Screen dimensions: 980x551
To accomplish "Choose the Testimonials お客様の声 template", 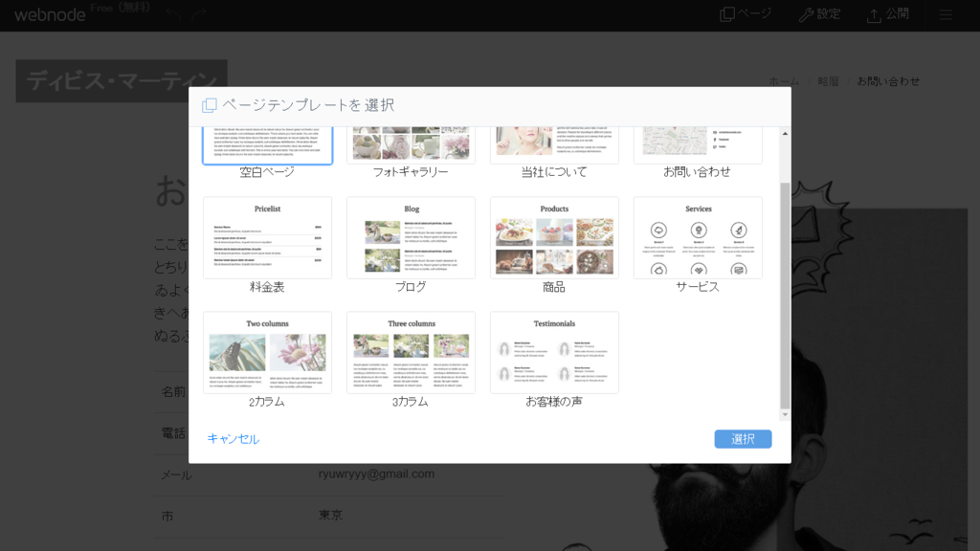I will point(554,352).
